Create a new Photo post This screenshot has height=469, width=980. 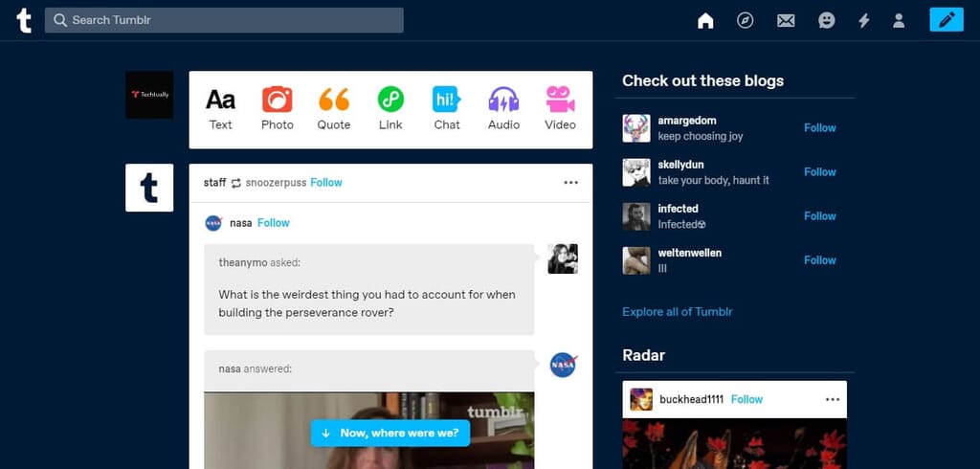pos(277,109)
